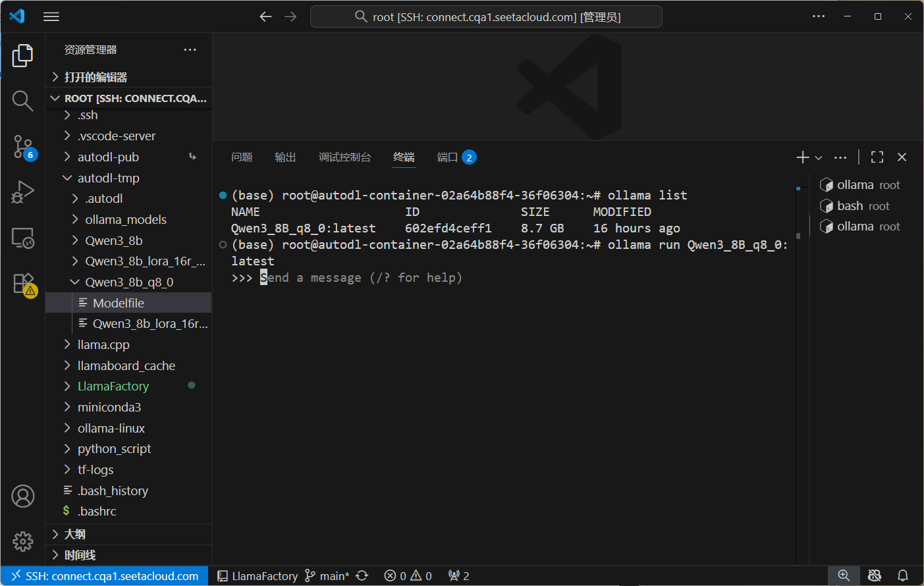Switch to the 输出 panel tab
Screen dimensions: 924x586
pyautogui.click(x=285, y=157)
